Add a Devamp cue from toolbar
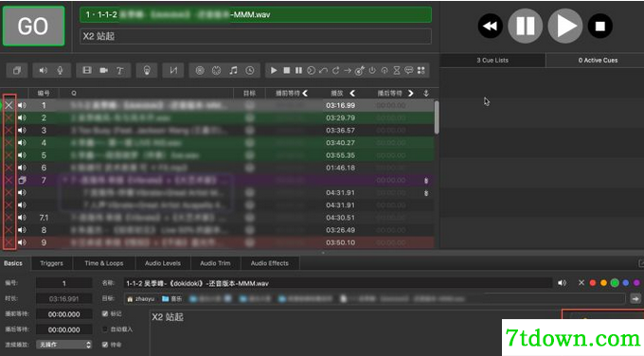 coord(335,71)
